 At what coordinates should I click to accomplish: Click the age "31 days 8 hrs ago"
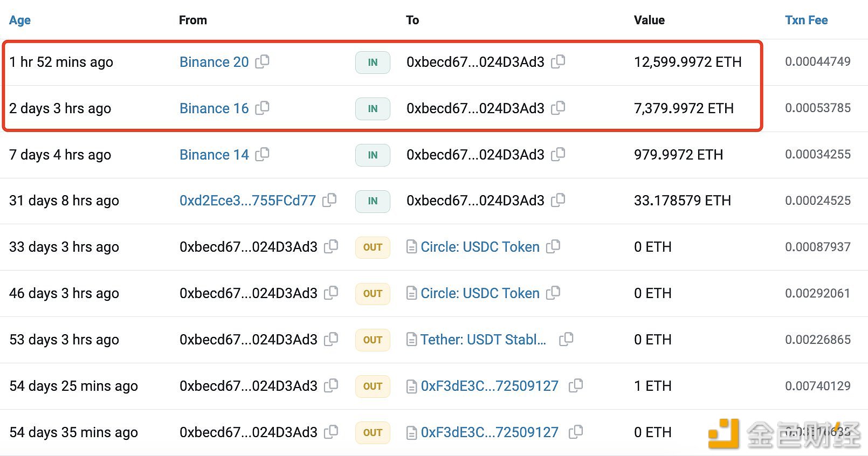(64, 201)
